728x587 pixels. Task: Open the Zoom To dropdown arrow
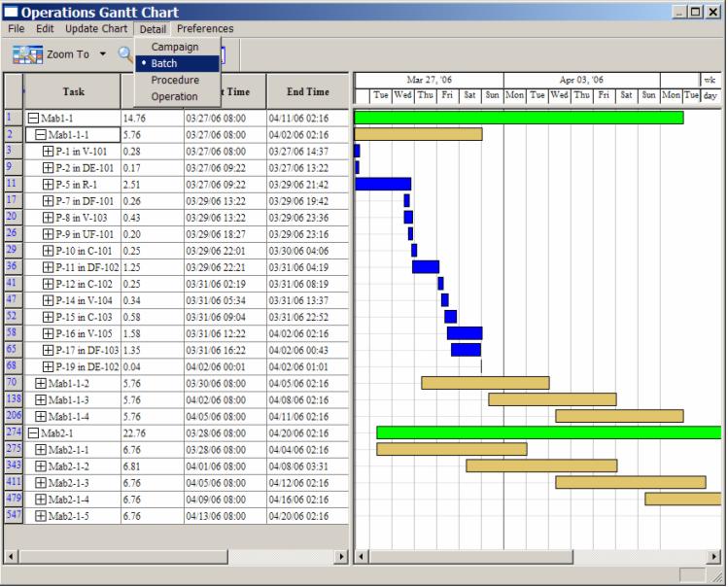(103, 54)
